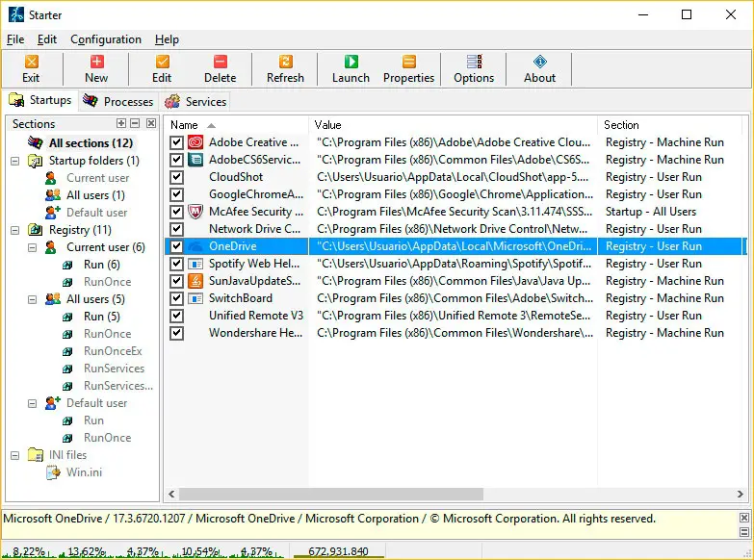
Task: Click the AdobeCS6Service entry icon
Action: coord(195,160)
